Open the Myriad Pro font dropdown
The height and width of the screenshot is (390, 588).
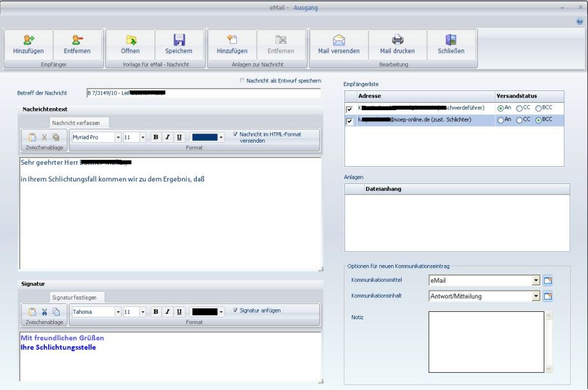click(x=119, y=137)
